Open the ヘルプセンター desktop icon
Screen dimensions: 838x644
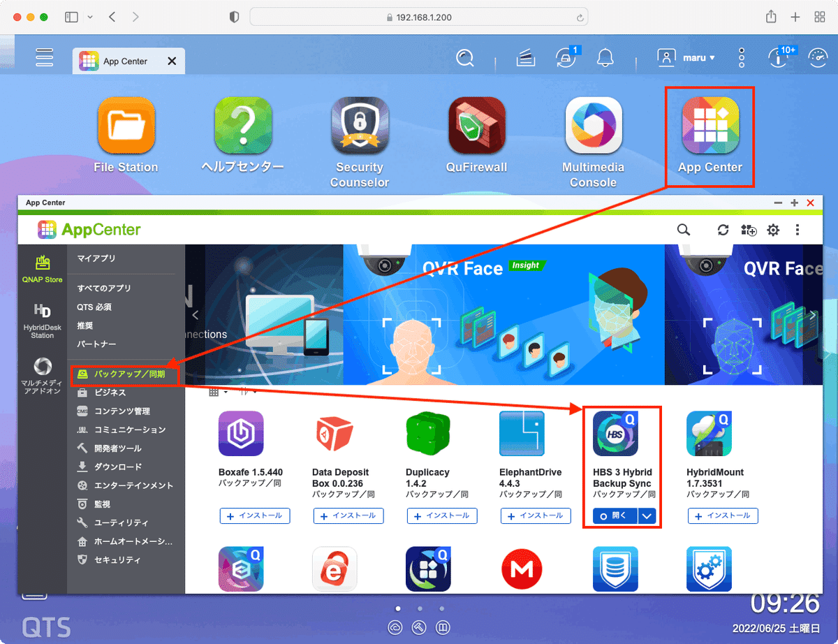point(242,126)
